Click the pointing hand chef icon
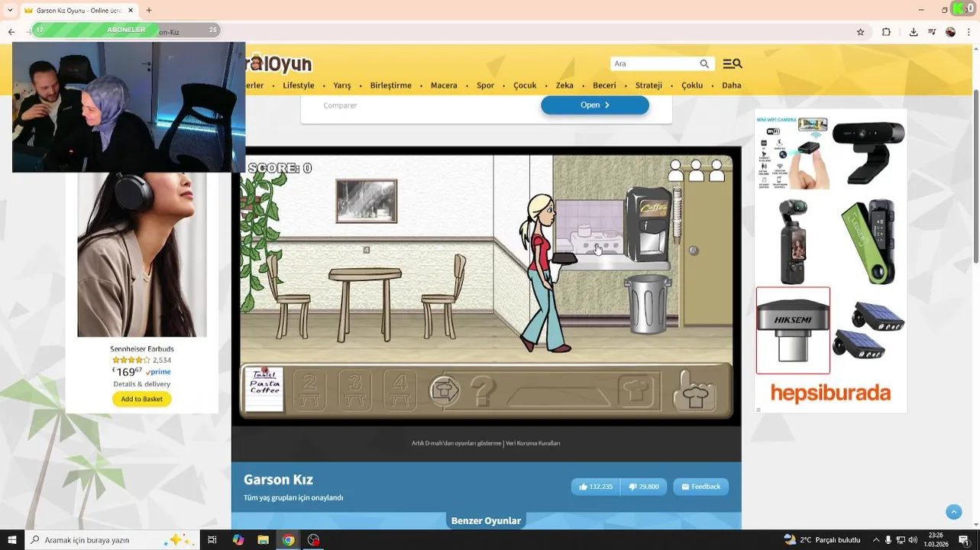Image resolution: width=980 pixels, height=550 pixels. 694,391
